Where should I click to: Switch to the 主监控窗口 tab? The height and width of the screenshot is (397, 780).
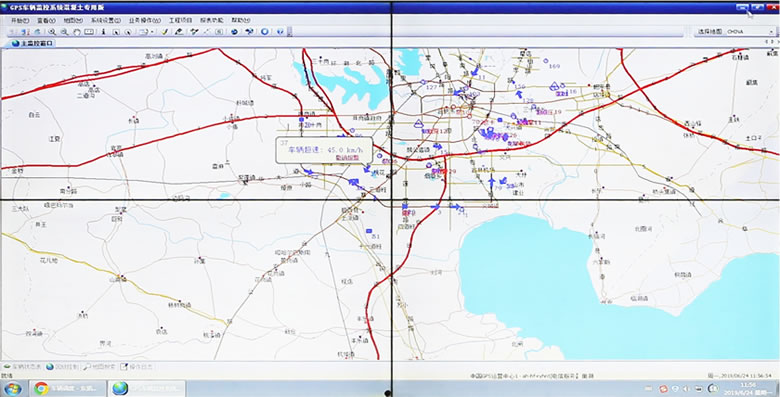(x=32, y=43)
